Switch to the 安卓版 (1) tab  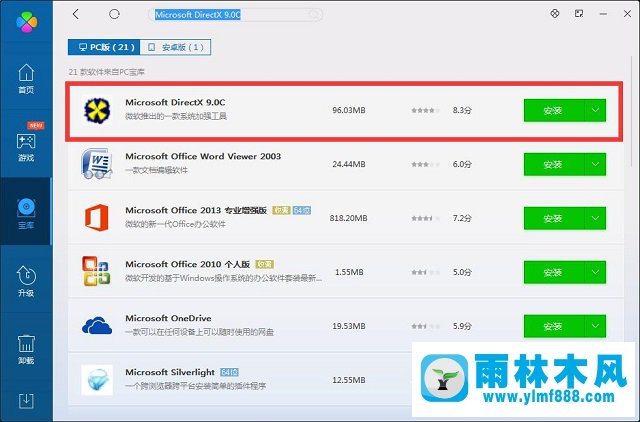[176, 47]
